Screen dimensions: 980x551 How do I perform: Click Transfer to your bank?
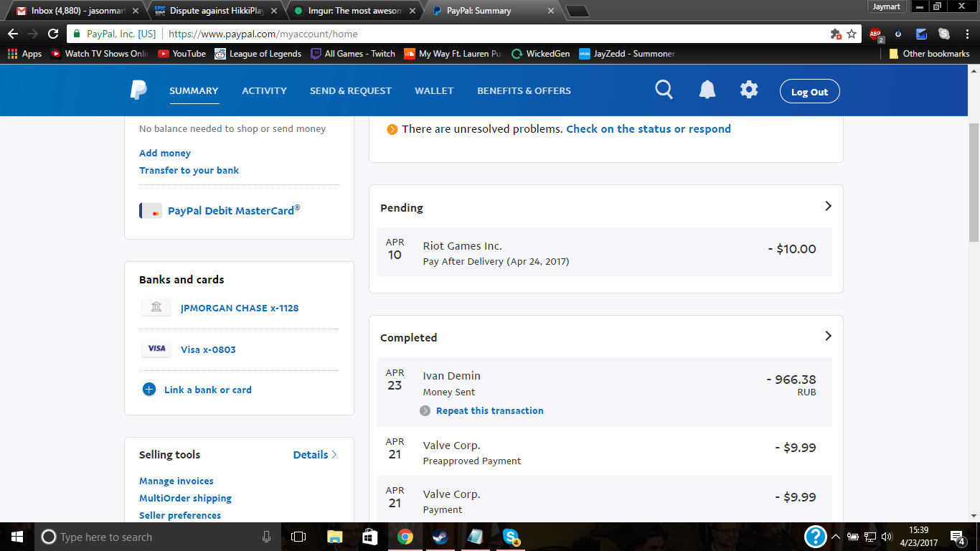pyautogui.click(x=189, y=170)
